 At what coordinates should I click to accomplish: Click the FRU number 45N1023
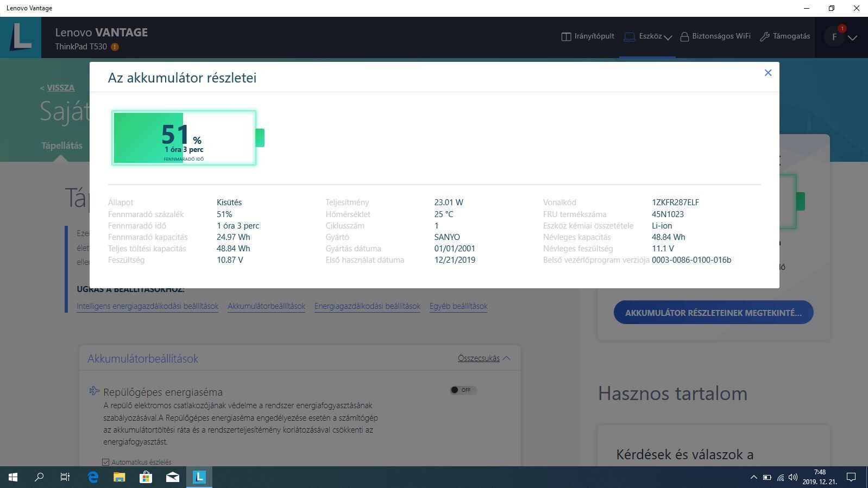point(668,214)
